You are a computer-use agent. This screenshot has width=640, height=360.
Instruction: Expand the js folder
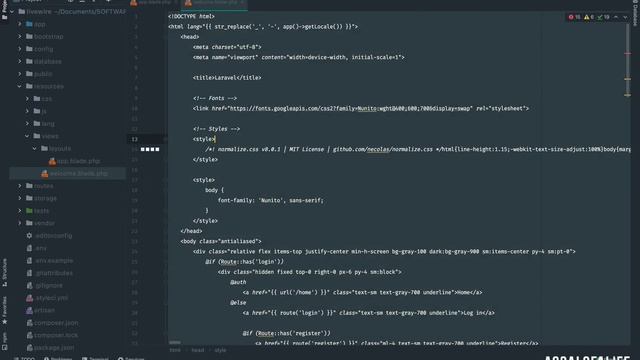(x=27, y=111)
